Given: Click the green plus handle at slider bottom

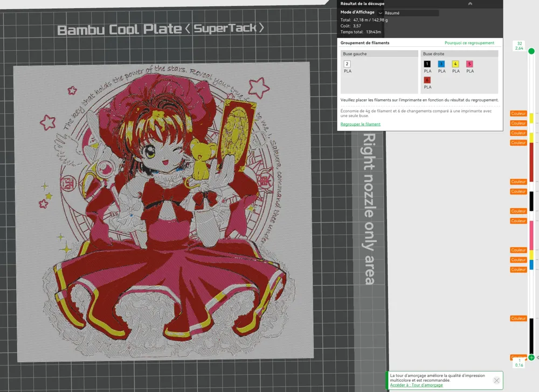Looking at the screenshot, I should (x=531, y=357).
